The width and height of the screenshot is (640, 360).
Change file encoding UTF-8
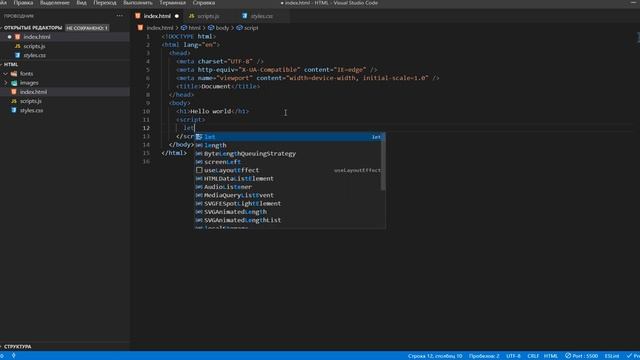click(513, 356)
